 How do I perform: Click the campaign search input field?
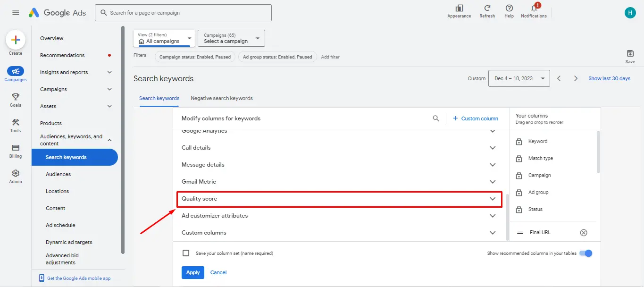183,13
